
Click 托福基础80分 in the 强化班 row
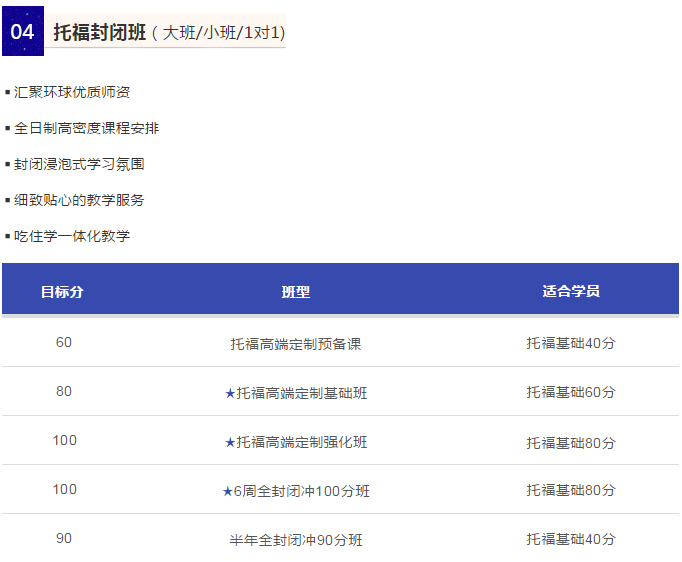(571, 443)
